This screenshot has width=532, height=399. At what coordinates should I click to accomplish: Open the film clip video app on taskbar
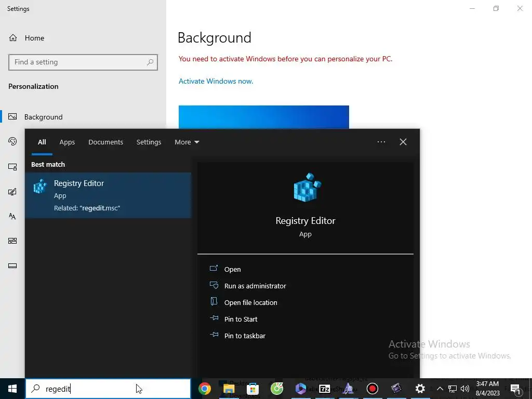[396, 389]
